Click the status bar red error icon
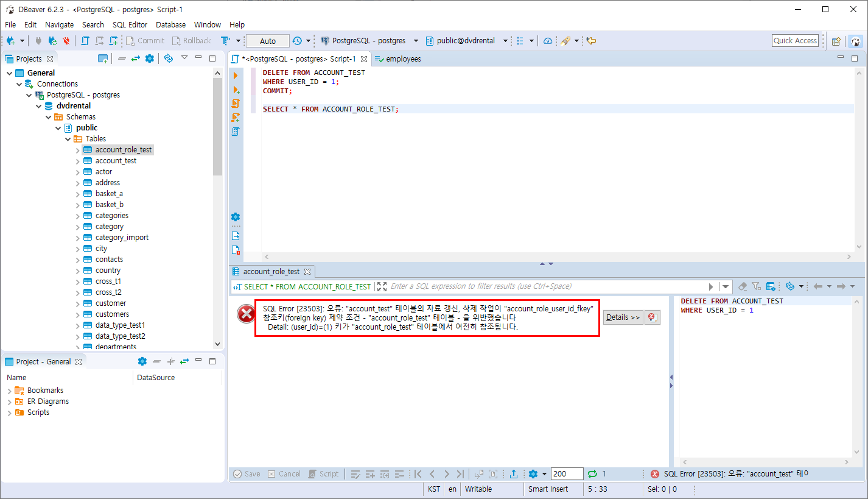Viewport: 868px width, 499px height. pos(655,474)
